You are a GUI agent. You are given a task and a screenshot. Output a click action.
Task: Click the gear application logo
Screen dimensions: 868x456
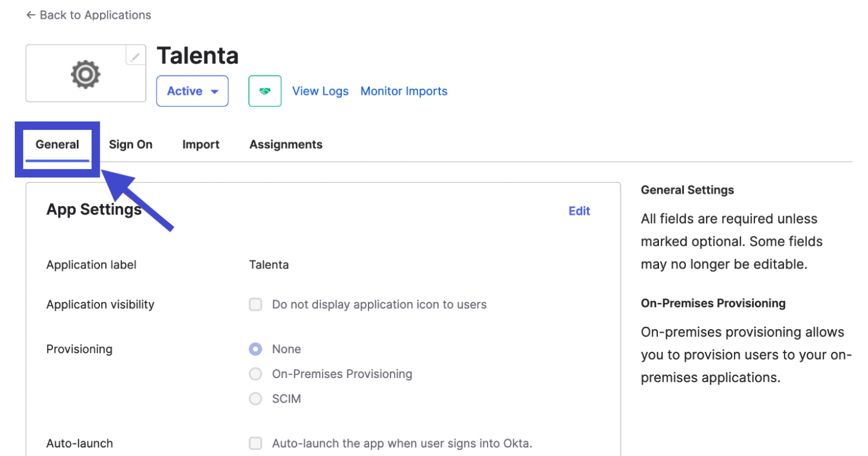click(x=85, y=74)
